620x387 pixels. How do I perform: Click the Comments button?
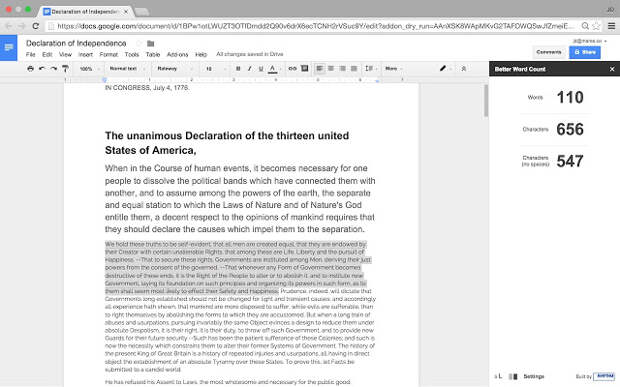pyautogui.click(x=548, y=52)
